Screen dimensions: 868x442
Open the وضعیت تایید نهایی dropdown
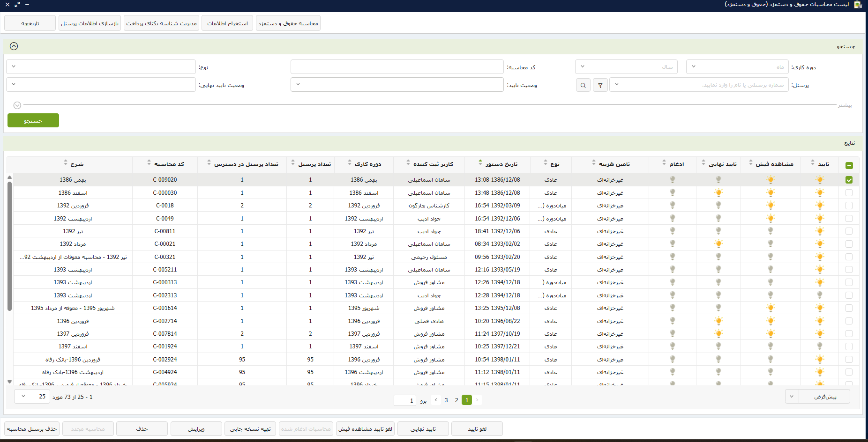click(101, 85)
